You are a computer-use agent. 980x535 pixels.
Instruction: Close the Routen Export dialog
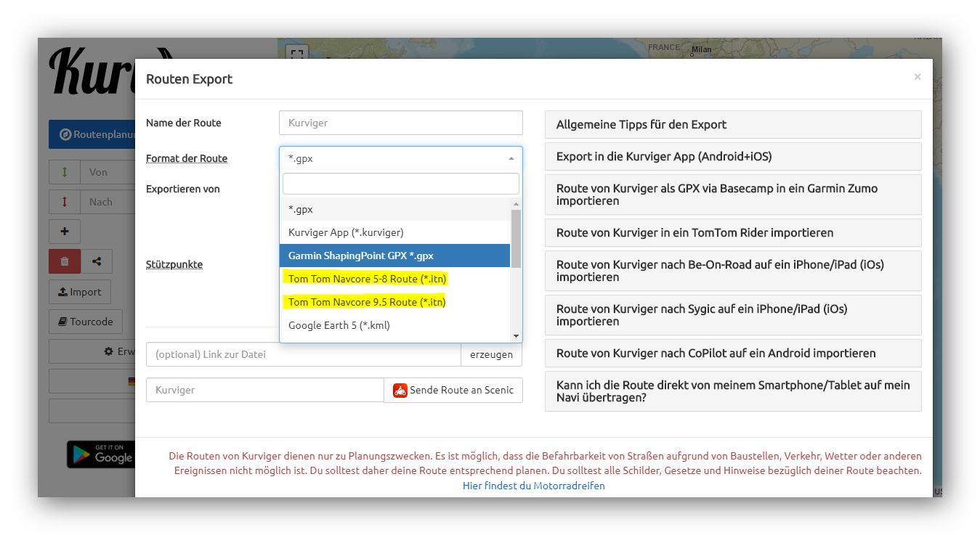(x=917, y=77)
